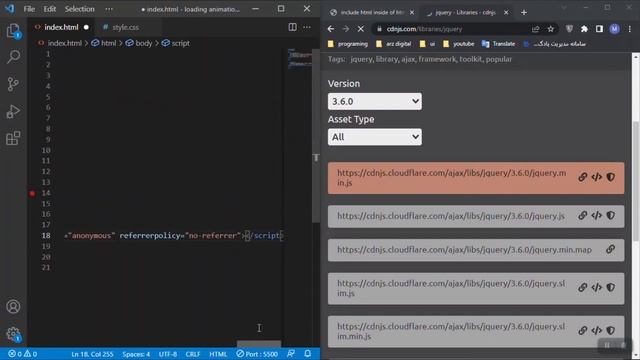
Task: Select the script breadcrumb item
Action: 176,43
